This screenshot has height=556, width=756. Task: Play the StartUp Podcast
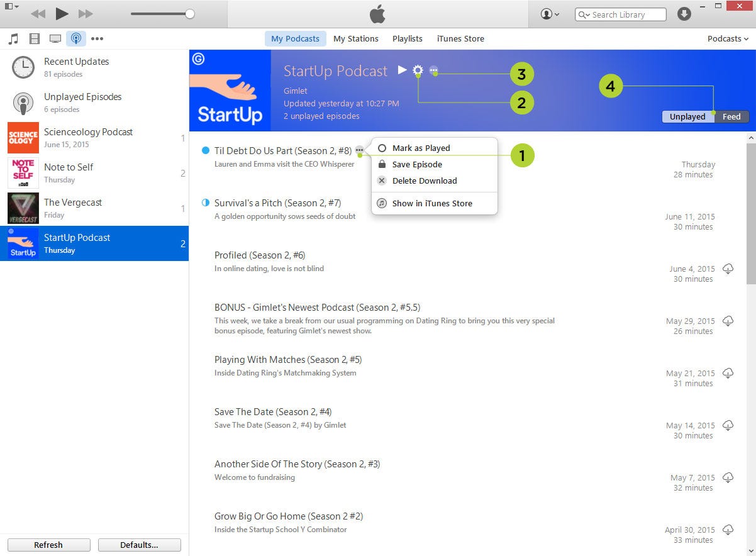tap(403, 70)
